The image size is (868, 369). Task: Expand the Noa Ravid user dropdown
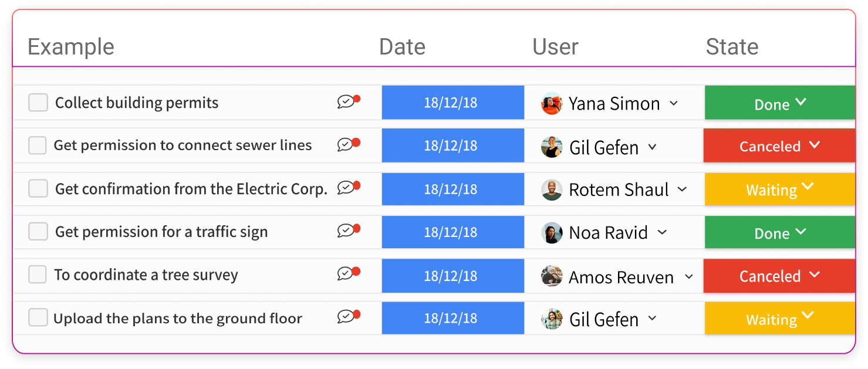(662, 232)
